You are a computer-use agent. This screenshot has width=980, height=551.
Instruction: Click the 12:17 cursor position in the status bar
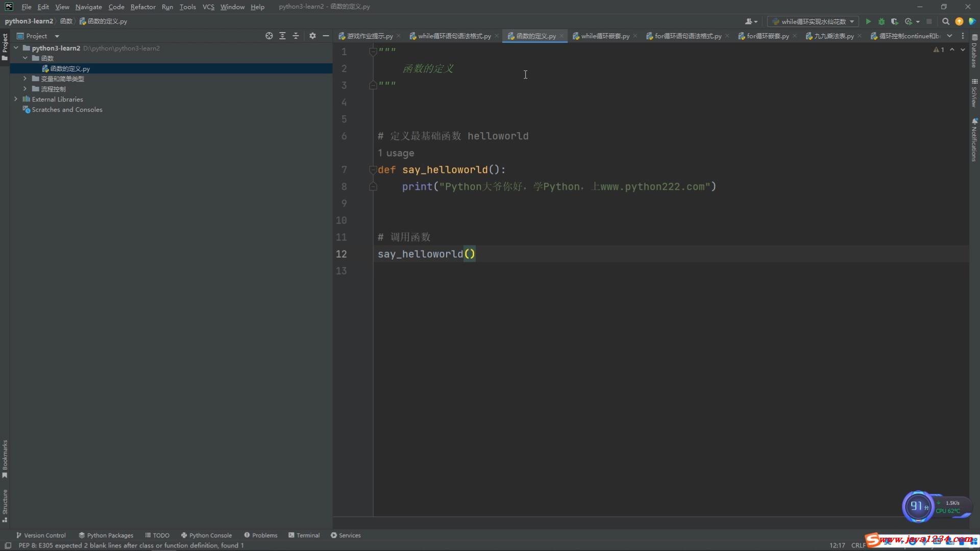click(837, 545)
